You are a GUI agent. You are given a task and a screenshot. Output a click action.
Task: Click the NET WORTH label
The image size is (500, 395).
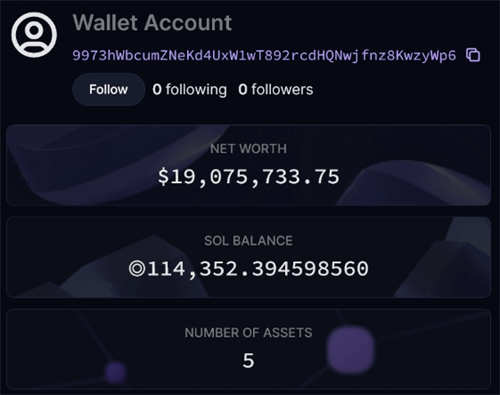248,149
